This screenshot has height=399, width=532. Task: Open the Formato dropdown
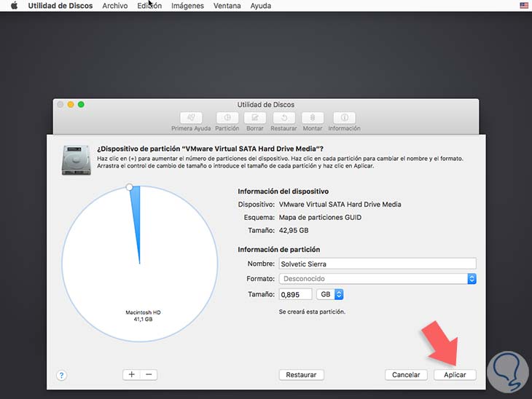(378, 279)
